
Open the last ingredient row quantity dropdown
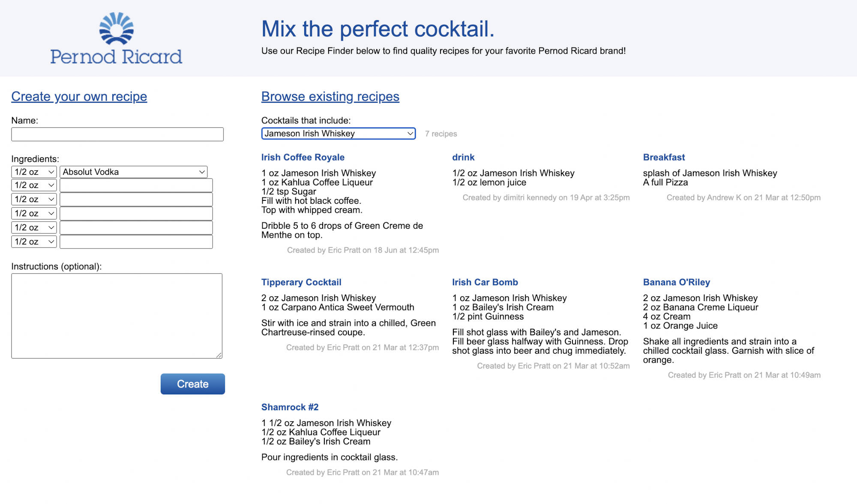(x=34, y=242)
